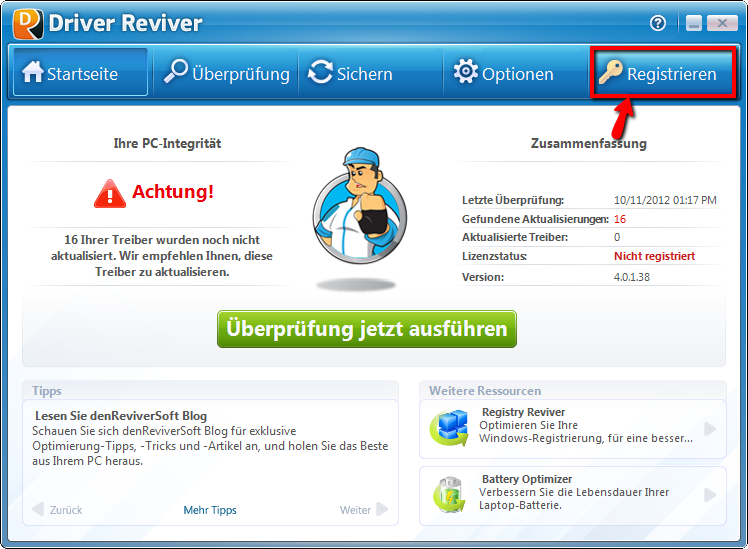Click the right arrow beside Weiter
Image resolution: width=748 pixels, height=549 pixels.
point(382,509)
